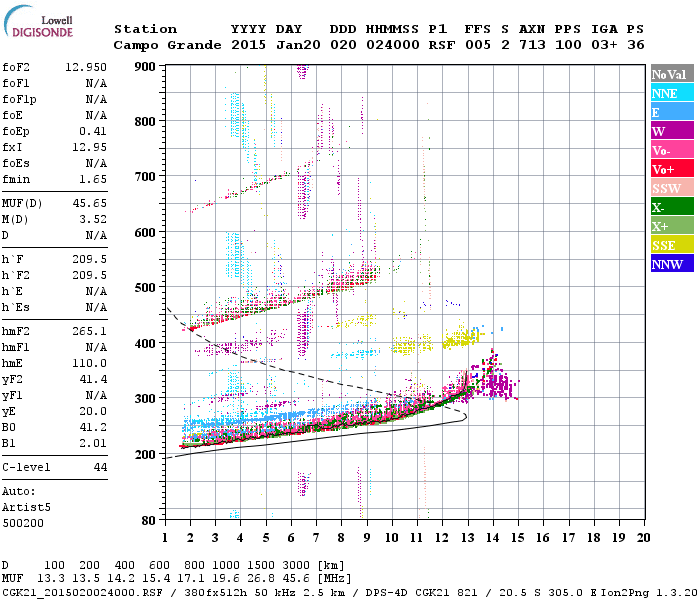Image resolution: width=700 pixels, height=600 pixels.
Task: Click the hmF2 value 265.1
Action: (89, 332)
